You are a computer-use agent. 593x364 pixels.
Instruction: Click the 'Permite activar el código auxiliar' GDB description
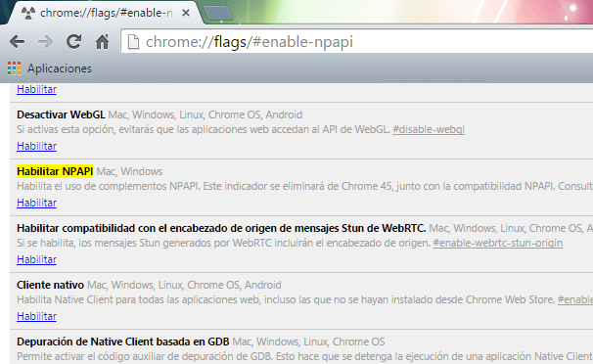(x=305, y=356)
